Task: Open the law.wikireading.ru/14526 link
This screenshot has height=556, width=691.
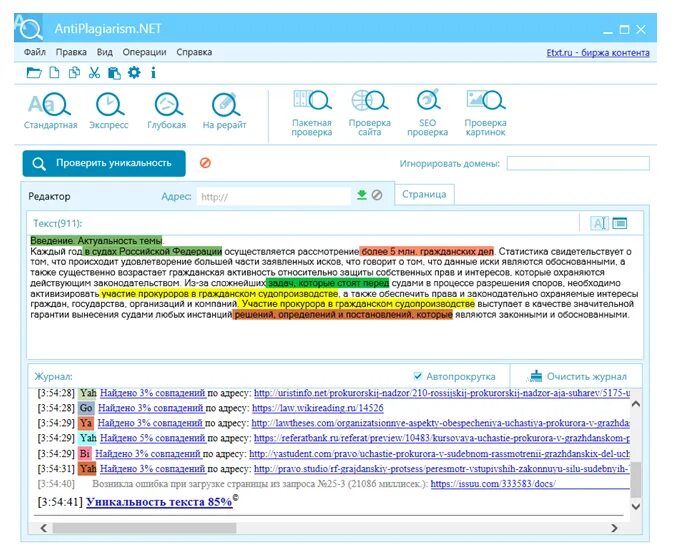Action: (x=317, y=408)
